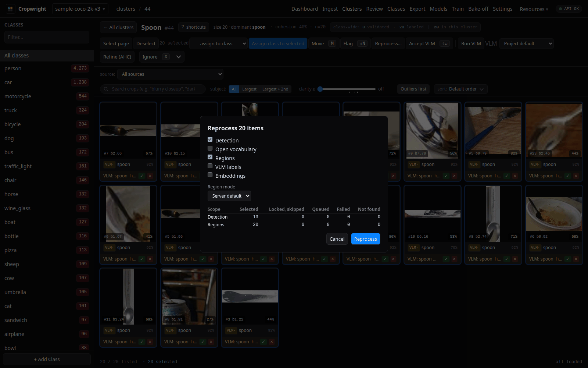This screenshot has height=368, width=588.
Task: Open the Bake-off tab
Action: coord(478,9)
